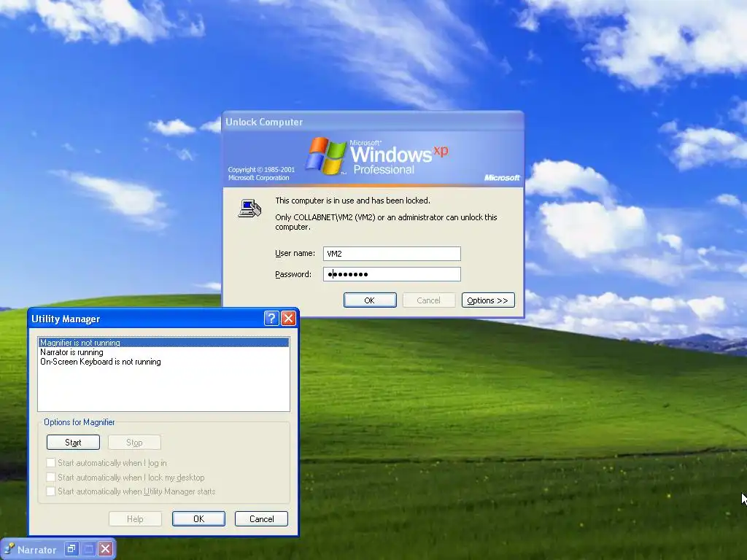Cancel the Utility Manager dialog

tap(262, 518)
